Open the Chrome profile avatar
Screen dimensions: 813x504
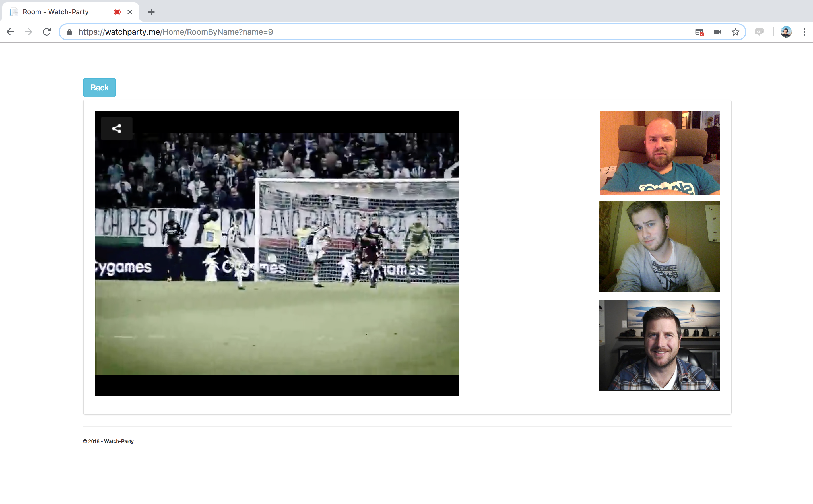(x=786, y=32)
